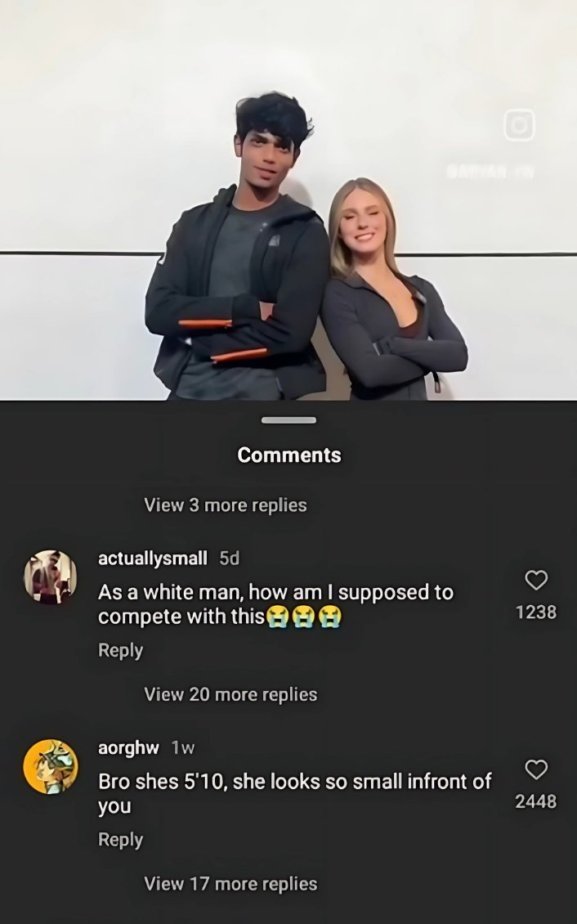The image size is (577, 924).
Task: Tap the video of the two people
Action: [x=288, y=200]
